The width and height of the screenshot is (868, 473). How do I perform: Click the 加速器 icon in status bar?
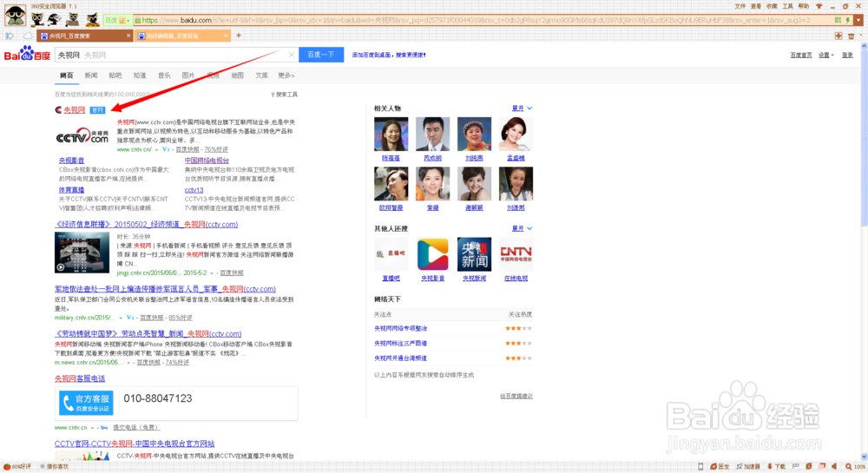point(748,467)
